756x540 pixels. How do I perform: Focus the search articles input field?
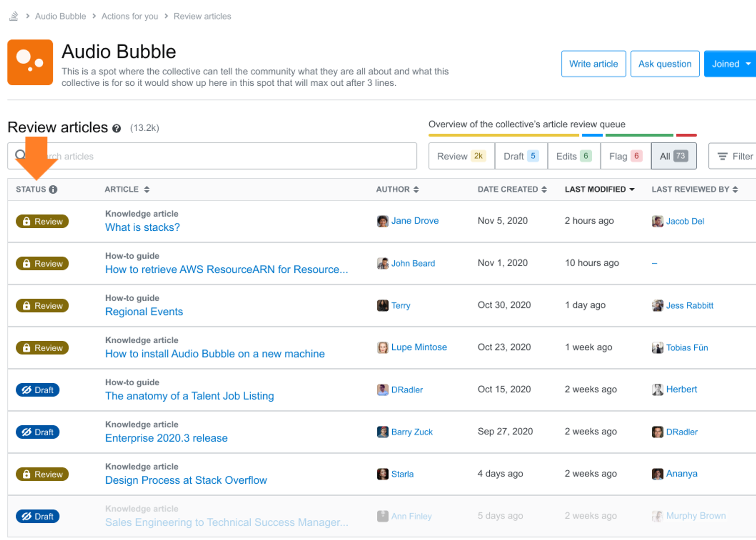coord(212,156)
